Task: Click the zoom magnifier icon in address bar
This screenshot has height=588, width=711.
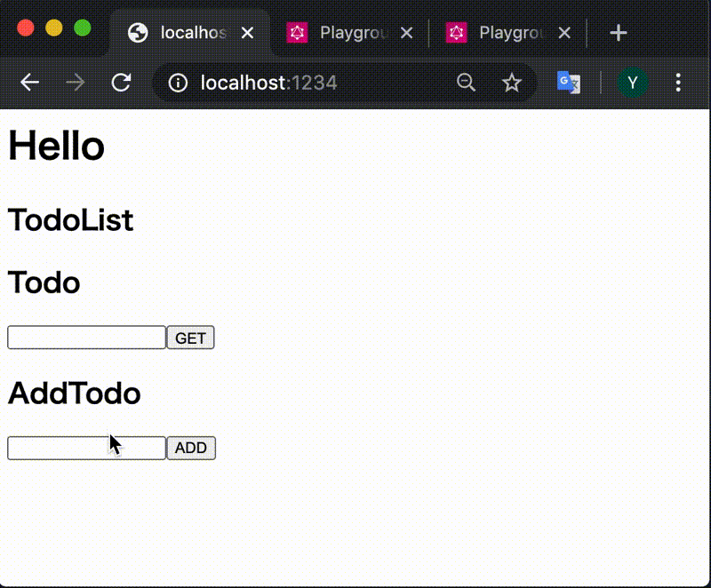Action: point(466,82)
